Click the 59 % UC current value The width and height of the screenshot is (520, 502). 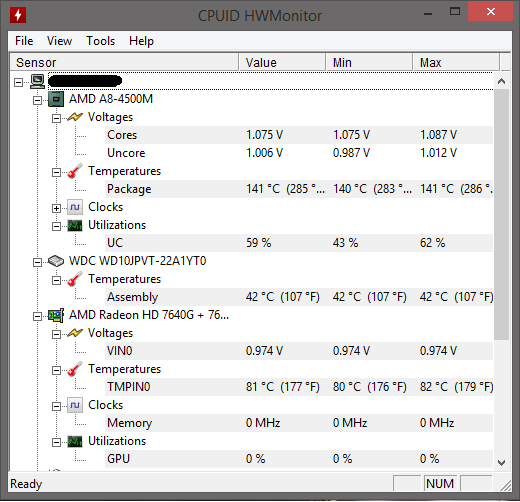click(258, 243)
